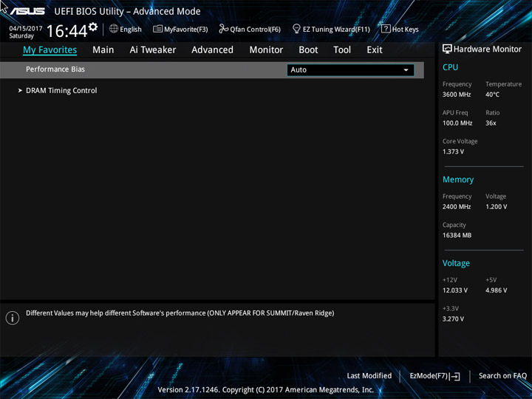Image resolution: width=532 pixels, height=399 pixels.
Task: Open DRAM Timing Control submenu
Action: pyautogui.click(x=61, y=91)
